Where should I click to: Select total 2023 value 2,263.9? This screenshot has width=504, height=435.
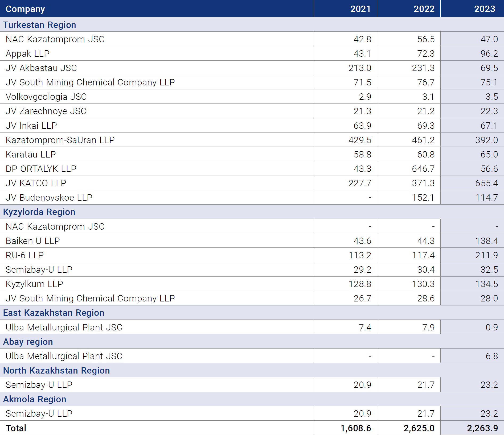tap(482, 428)
